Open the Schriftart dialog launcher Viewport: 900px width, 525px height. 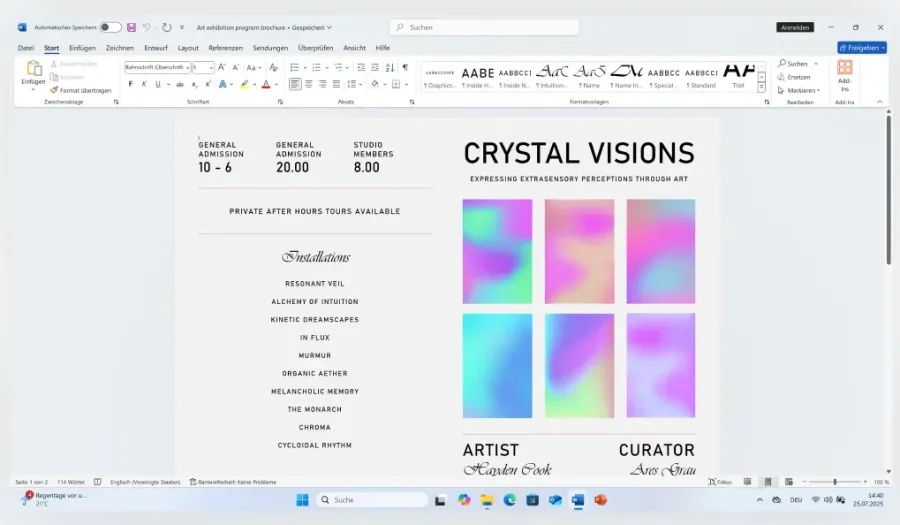280,102
